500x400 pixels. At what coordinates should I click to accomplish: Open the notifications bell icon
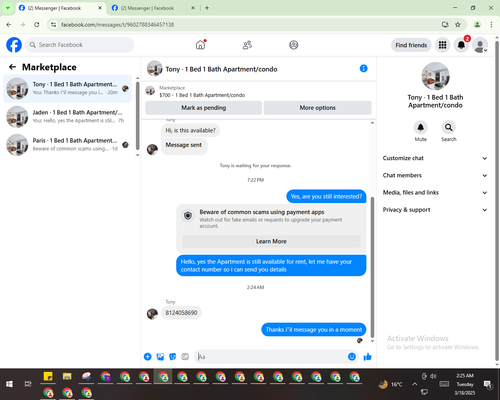tap(461, 45)
